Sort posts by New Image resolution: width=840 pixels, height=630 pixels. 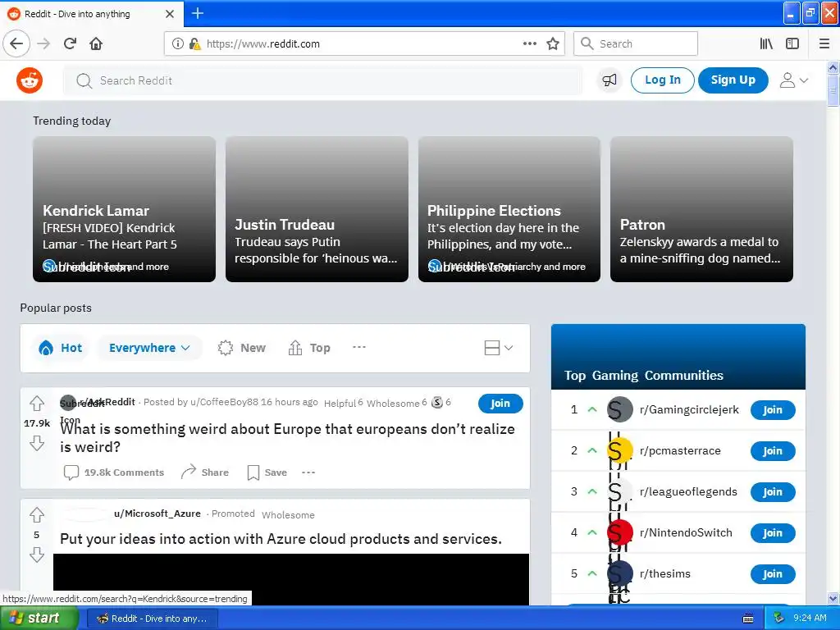click(x=242, y=348)
